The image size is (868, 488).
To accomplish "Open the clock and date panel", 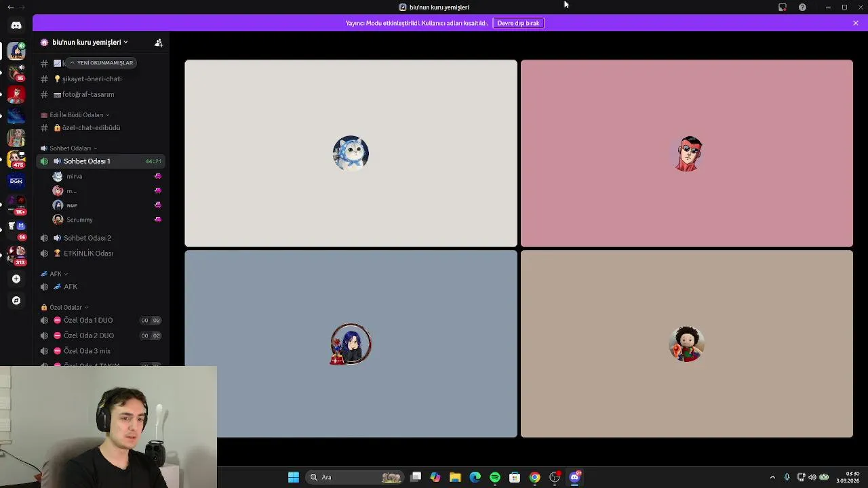I will point(849,477).
